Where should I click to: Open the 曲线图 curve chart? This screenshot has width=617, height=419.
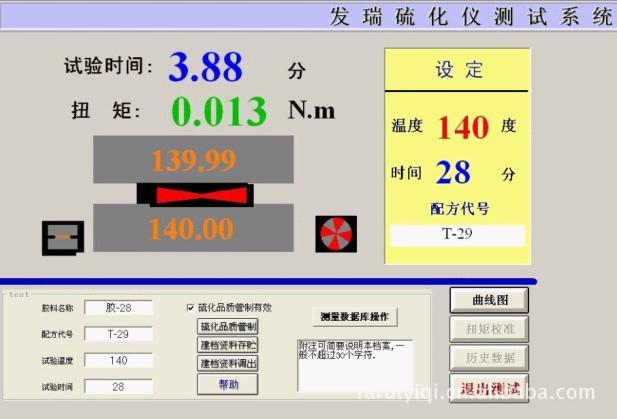pos(487,300)
